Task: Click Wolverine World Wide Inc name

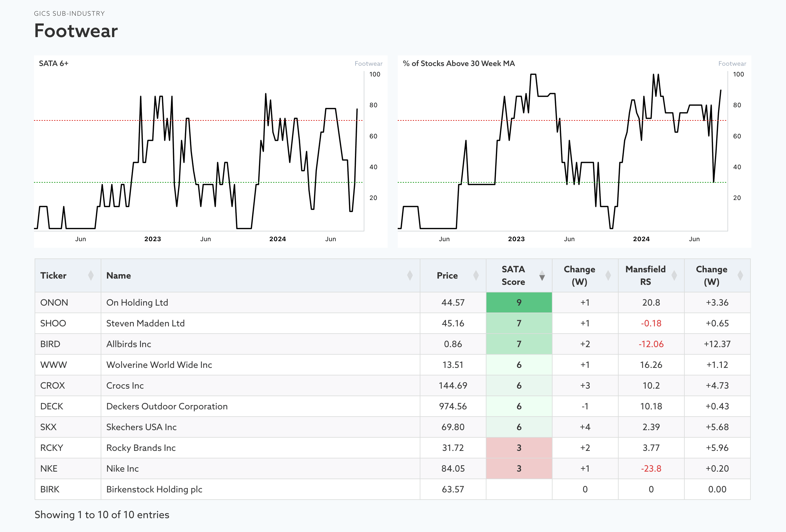Action: coord(159,365)
